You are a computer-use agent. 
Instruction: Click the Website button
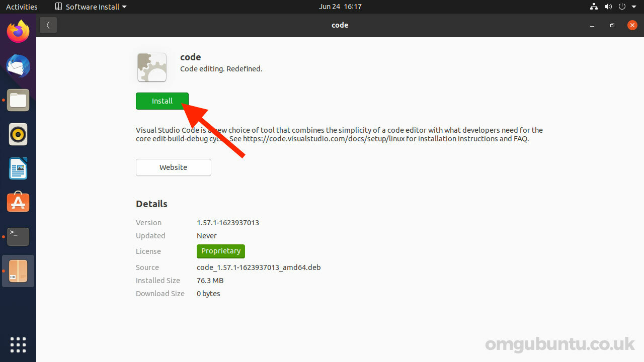point(174,167)
